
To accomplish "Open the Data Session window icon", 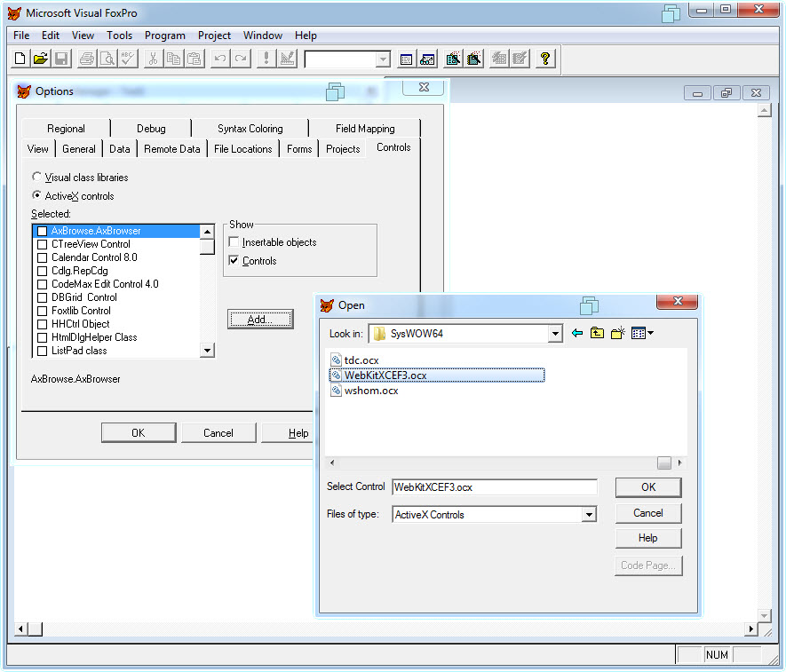I will [x=427, y=59].
